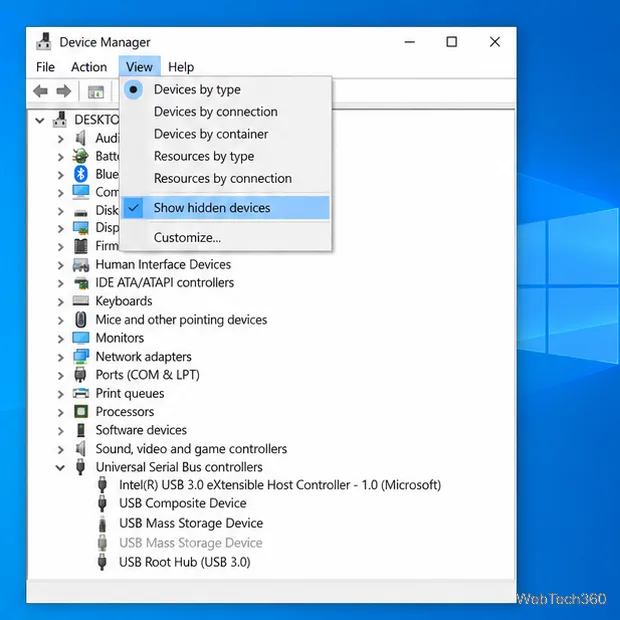Click the Forward arrow toolbar icon
The height and width of the screenshot is (620, 620).
point(64,91)
